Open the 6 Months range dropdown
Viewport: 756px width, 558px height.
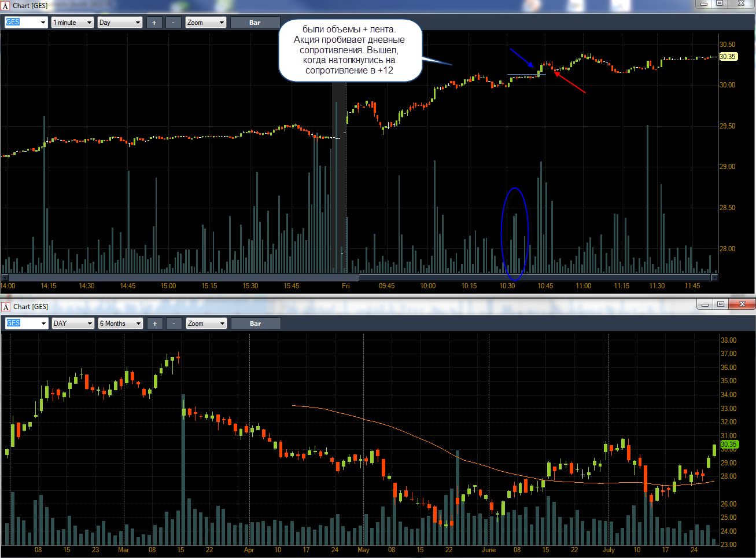click(x=120, y=324)
